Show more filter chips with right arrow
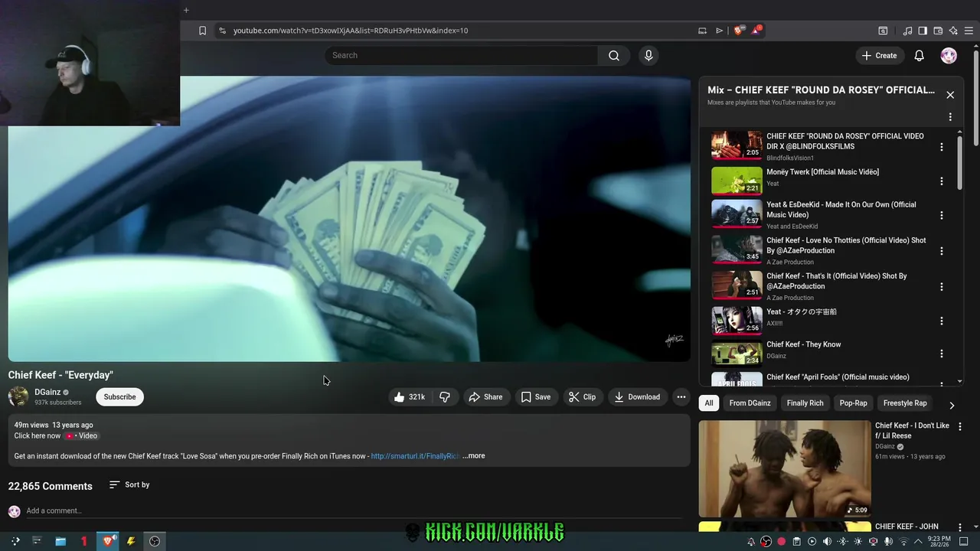This screenshot has width=980, height=551. (952, 405)
